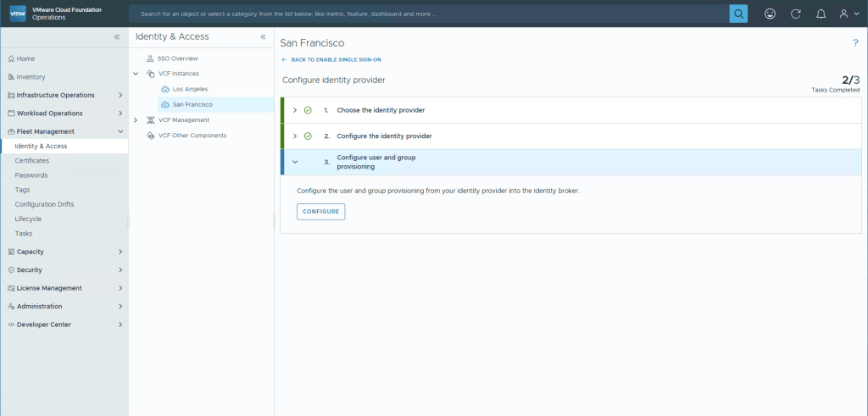Open SSO Overview in the tree
Viewport: 868px width, 416px height.
point(177,58)
